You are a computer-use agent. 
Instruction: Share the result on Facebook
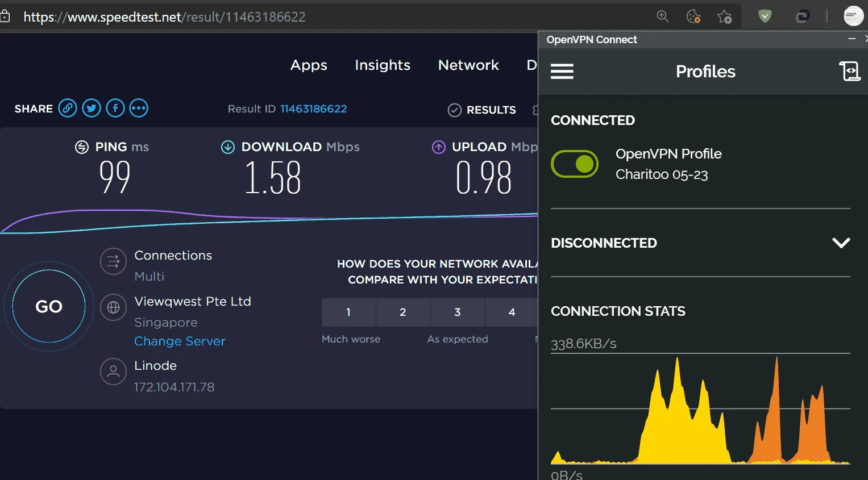point(115,108)
